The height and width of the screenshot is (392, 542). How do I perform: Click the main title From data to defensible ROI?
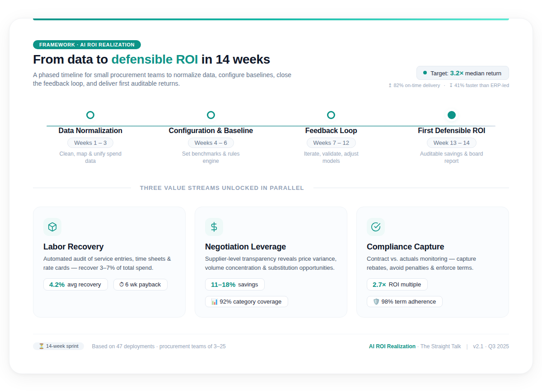coord(151,60)
